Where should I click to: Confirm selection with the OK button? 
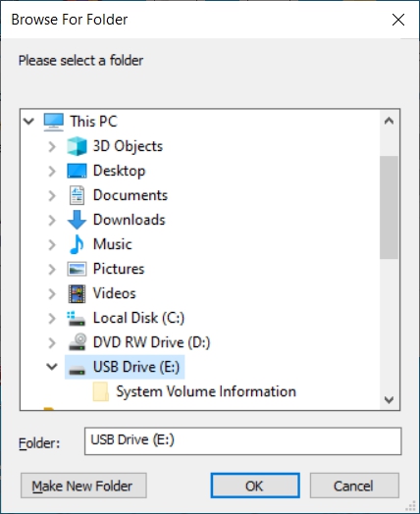(x=255, y=486)
